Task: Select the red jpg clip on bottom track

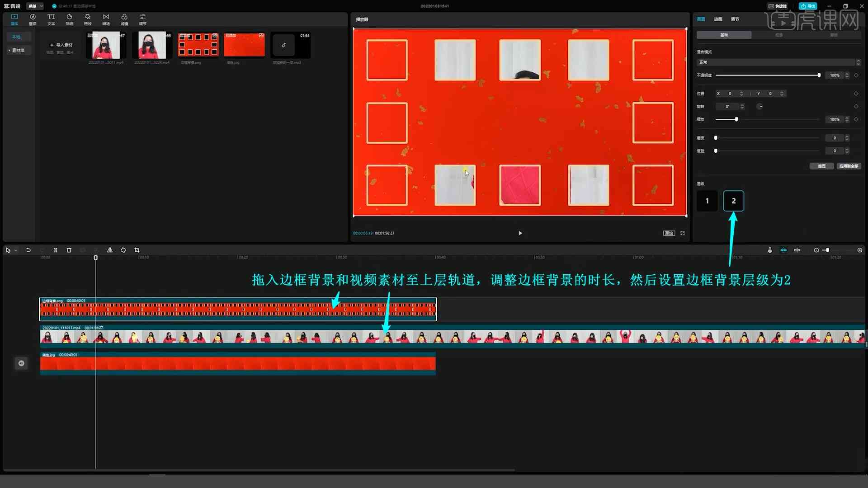Action: coord(238,363)
